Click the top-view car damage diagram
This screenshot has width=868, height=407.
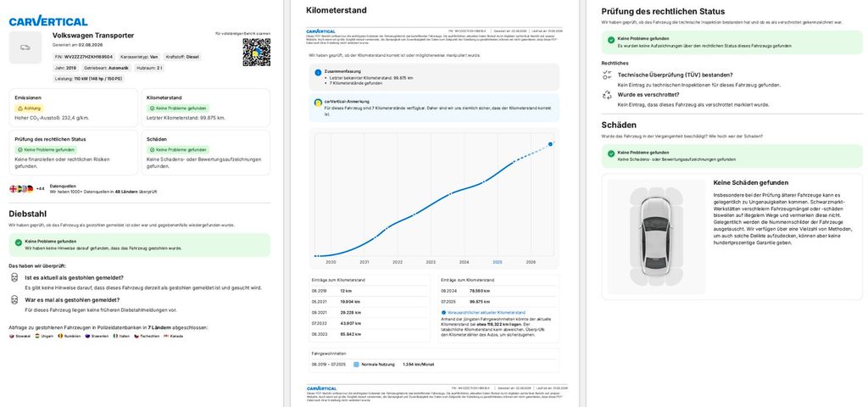(657, 237)
